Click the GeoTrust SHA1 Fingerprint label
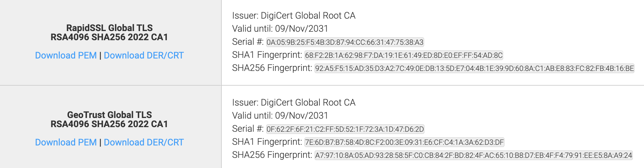Image resolution: width=644 pixels, height=168 pixels. pyautogui.click(x=267, y=142)
